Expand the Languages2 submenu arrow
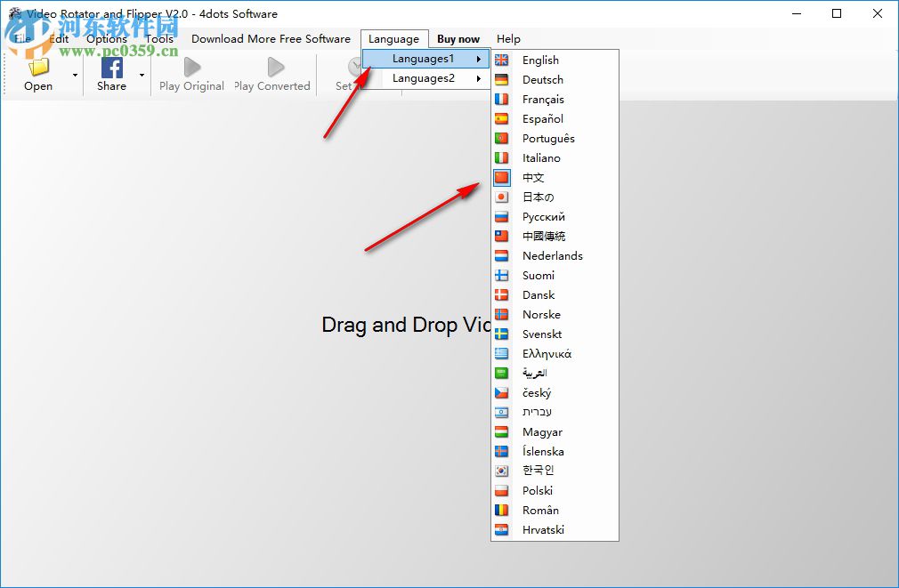The image size is (899, 588). click(x=479, y=78)
